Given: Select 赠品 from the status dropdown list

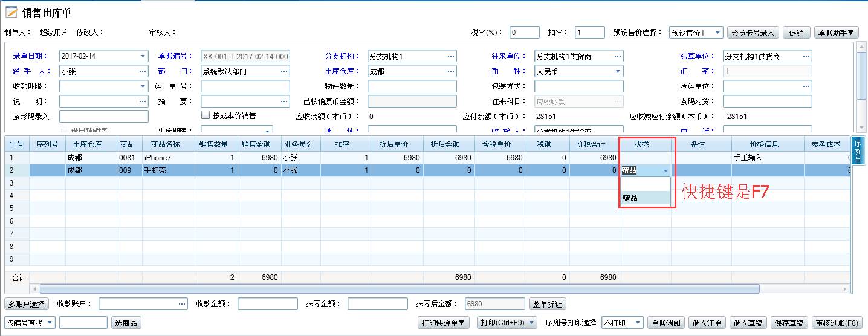Looking at the screenshot, I should [645, 198].
